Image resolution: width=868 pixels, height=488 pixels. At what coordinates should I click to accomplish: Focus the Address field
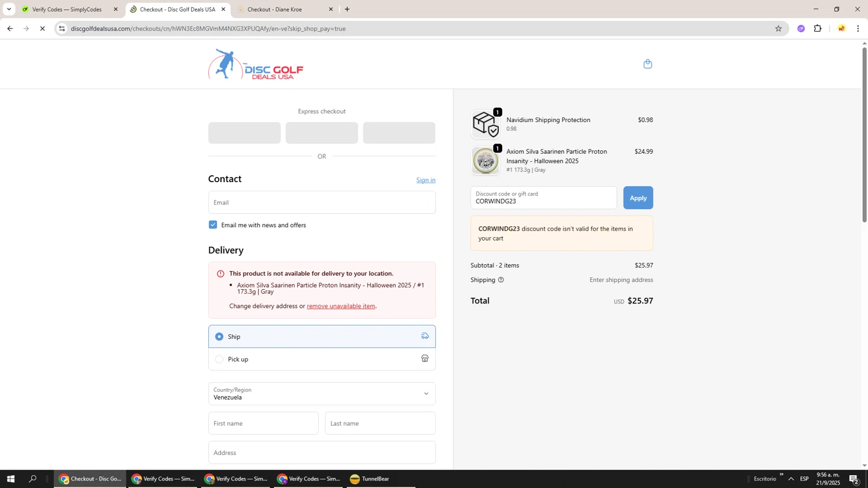[322, 453]
